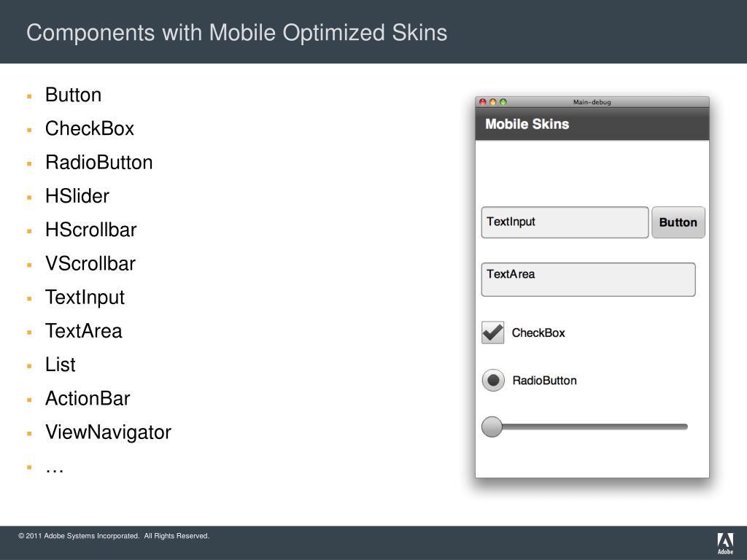The height and width of the screenshot is (560, 747).
Task: Close the Main-debug window with red button
Action: 483,102
